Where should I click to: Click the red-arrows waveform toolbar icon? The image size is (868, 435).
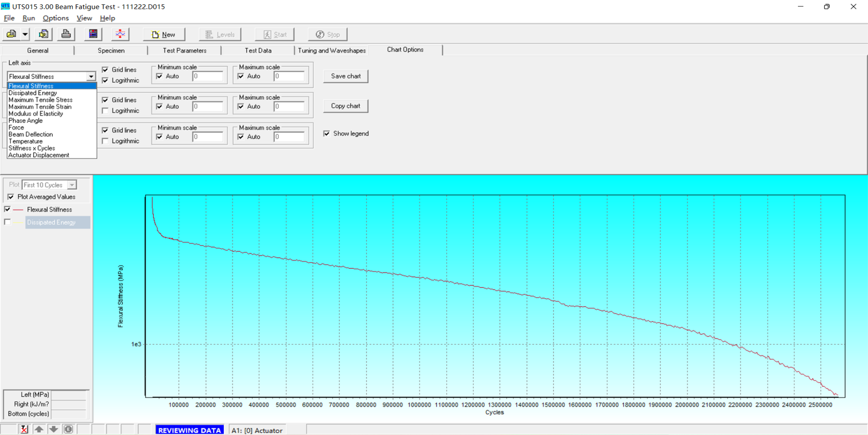point(120,34)
